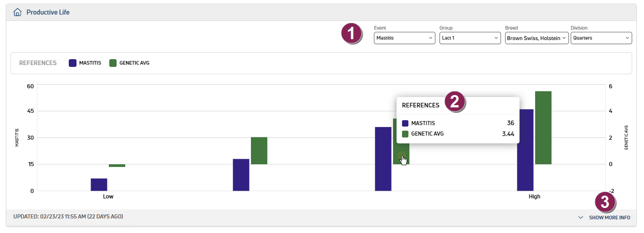Expand the chevron next to Show More Info
Viewport: 644px width, 233px height.
point(581,218)
